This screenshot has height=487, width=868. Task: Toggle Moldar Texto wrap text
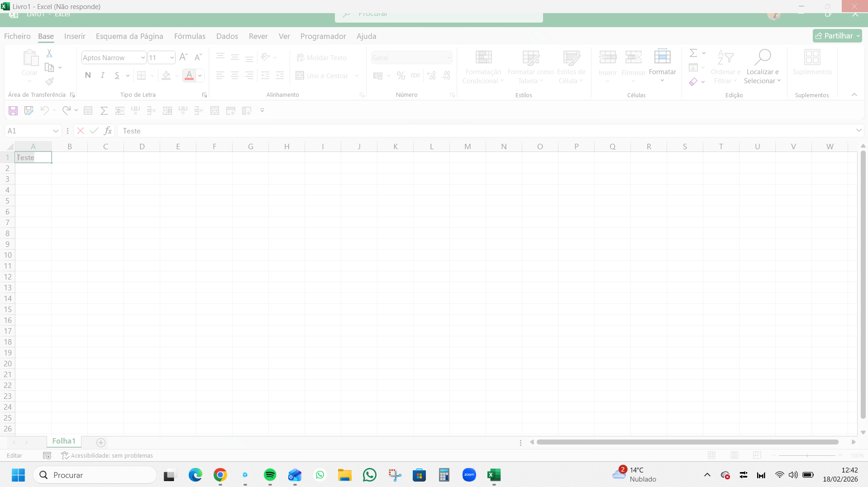click(321, 57)
